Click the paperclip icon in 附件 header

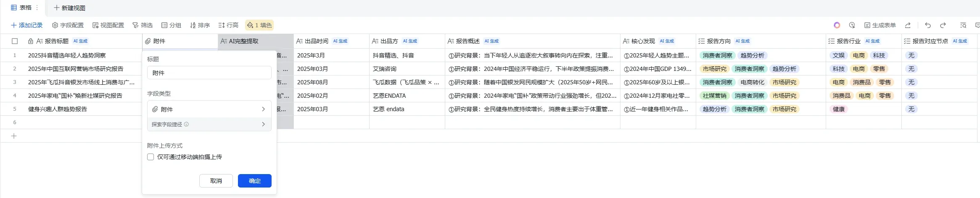(x=148, y=41)
